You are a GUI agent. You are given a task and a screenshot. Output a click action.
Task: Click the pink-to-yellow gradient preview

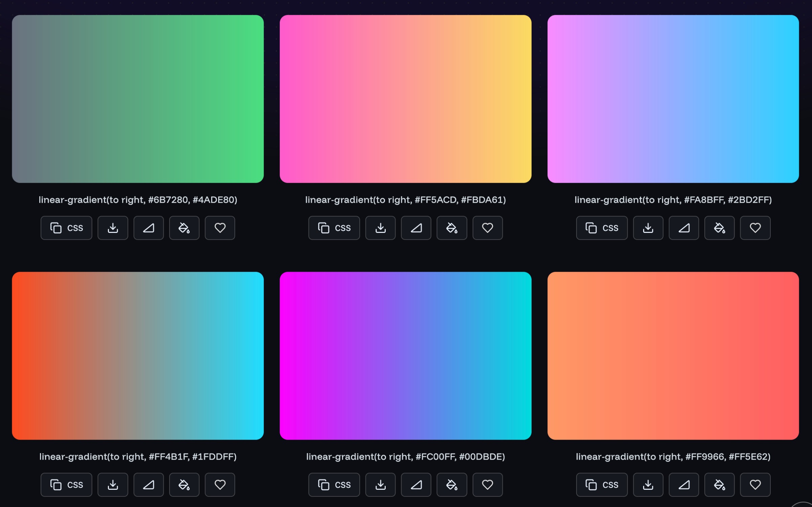click(406, 98)
